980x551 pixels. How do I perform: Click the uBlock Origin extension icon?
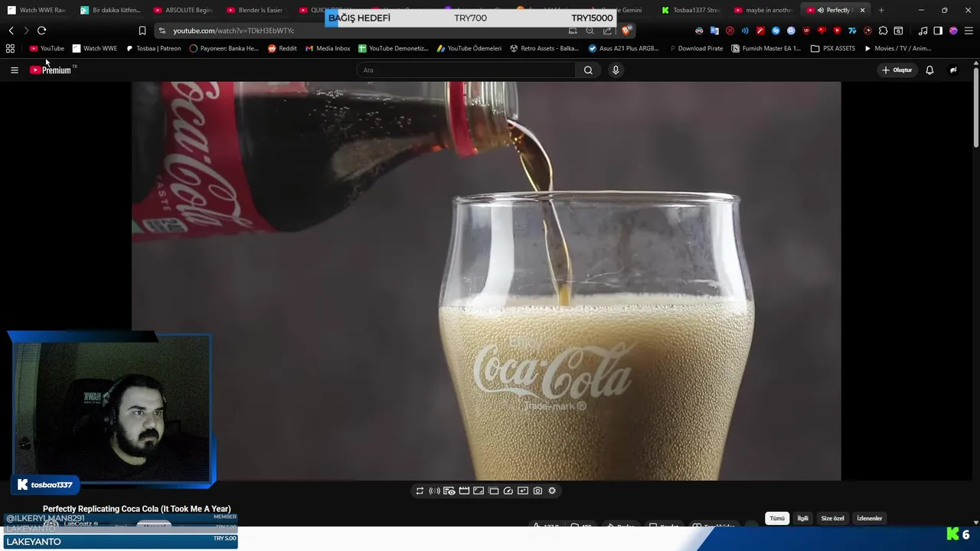coord(806,31)
